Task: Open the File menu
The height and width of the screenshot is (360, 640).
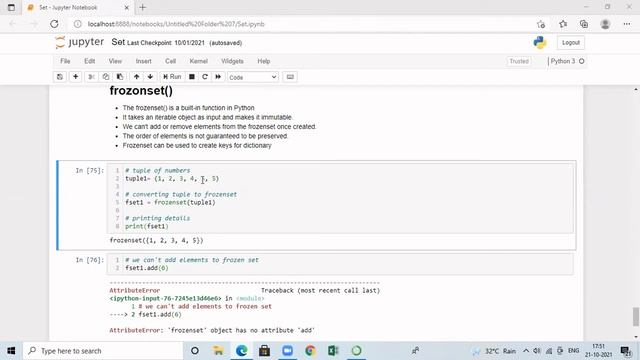Action: 65,61
